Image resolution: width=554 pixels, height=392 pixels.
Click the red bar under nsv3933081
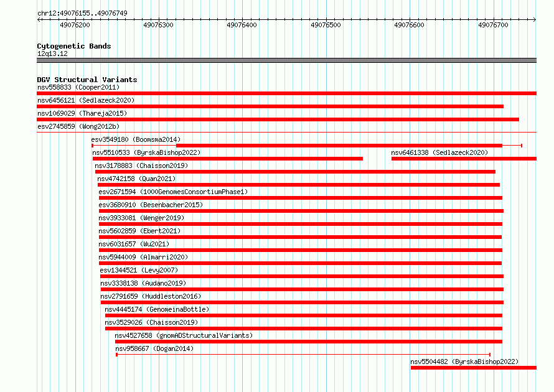[300, 224]
